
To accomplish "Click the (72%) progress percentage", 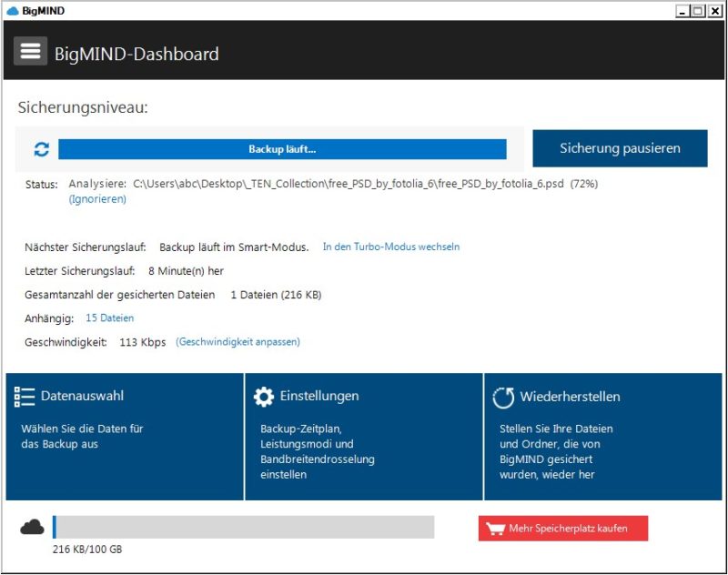I will [584, 184].
